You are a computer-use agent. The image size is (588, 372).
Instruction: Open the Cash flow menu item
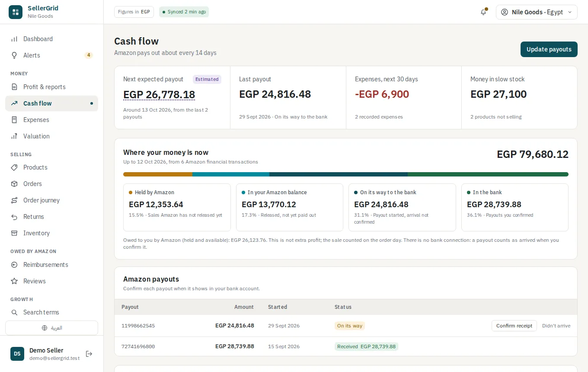coord(51,103)
